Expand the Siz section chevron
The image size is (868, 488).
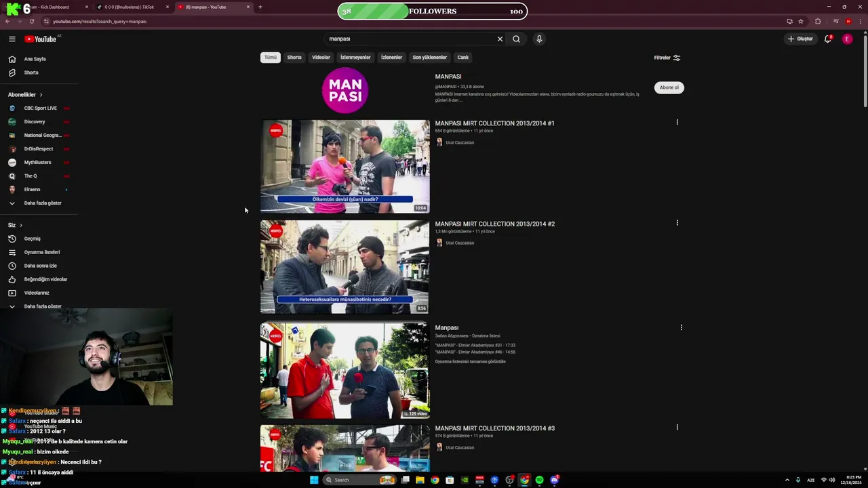21,225
